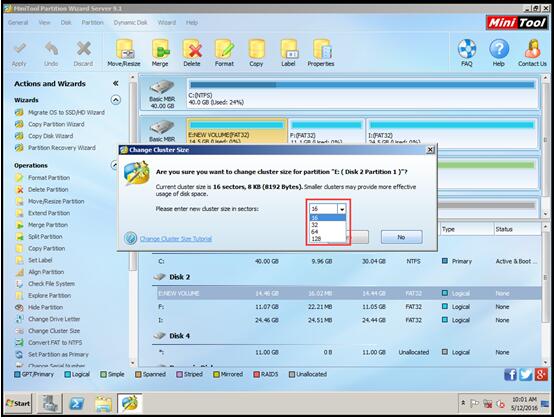Open the Partition menu

93,23
